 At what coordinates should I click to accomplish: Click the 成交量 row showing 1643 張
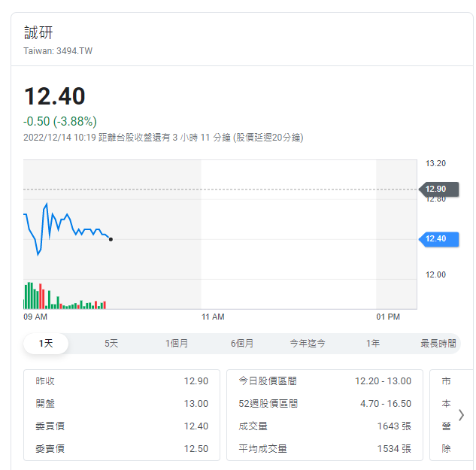(x=325, y=426)
